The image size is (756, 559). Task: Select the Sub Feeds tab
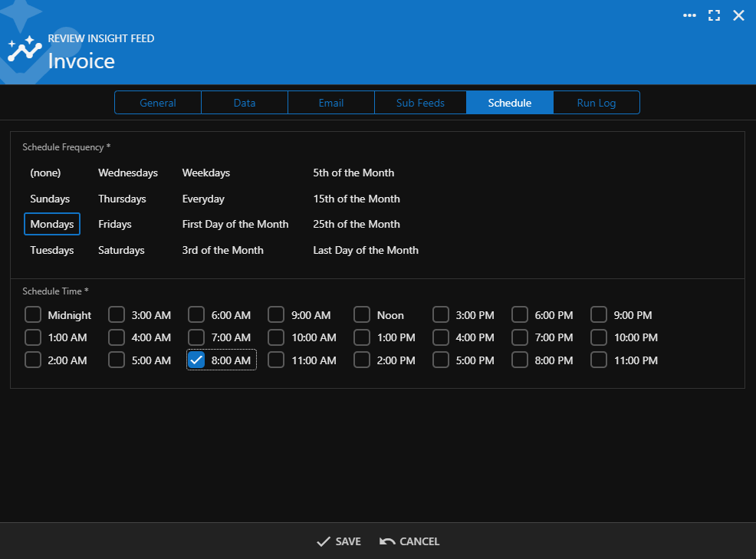pyautogui.click(x=420, y=103)
